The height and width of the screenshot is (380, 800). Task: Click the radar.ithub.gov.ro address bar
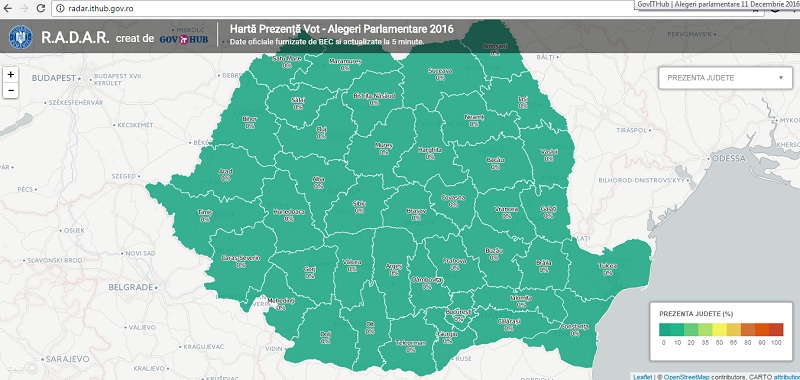pos(408,9)
